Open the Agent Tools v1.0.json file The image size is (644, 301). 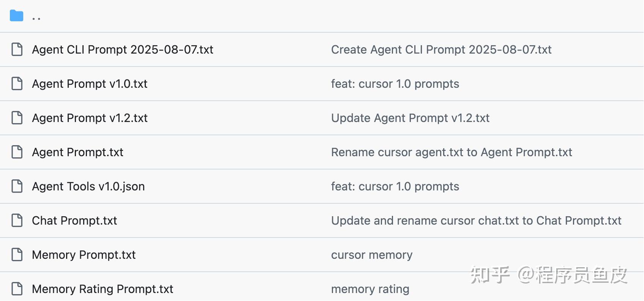click(88, 187)
